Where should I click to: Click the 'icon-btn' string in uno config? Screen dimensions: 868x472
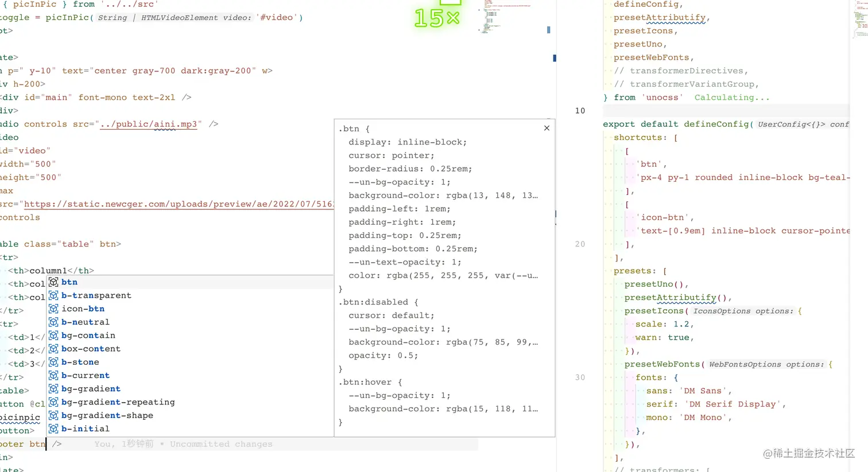[665, 217]
